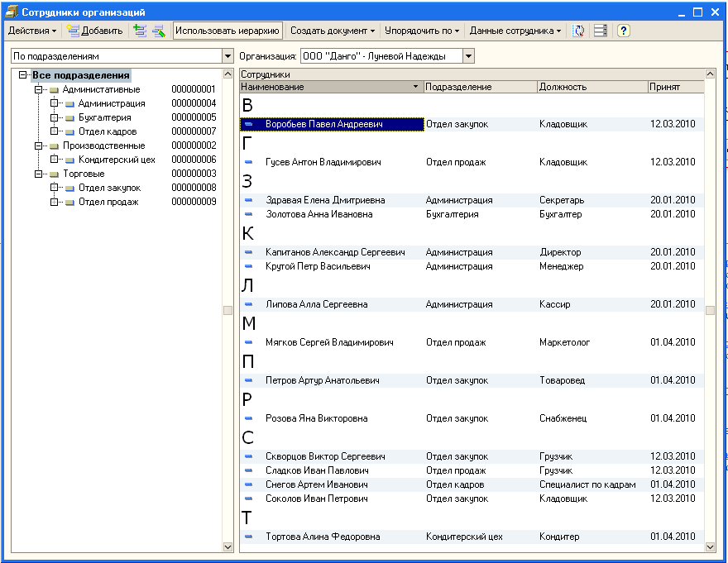Open the Данные сотрудника menu
Image resolution: width=728 pixels, height=563 pixels.
pyautogui.click(x=515, y=31)
